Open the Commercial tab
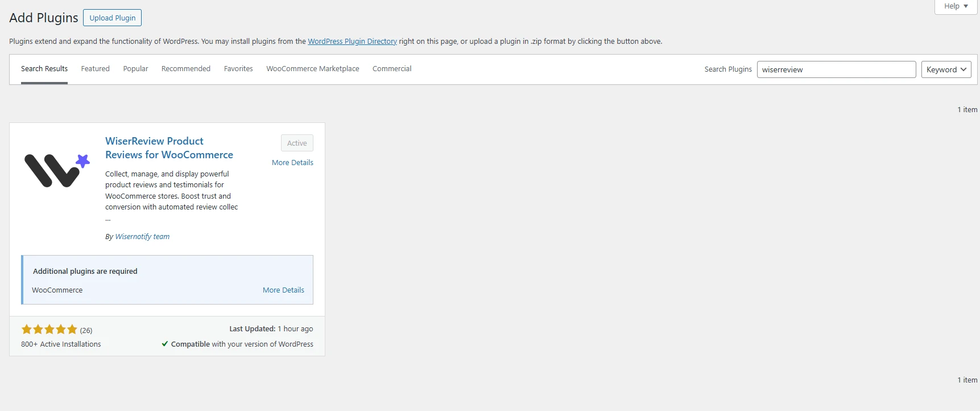This screenshot has height=411, width=980. [392, 69]
